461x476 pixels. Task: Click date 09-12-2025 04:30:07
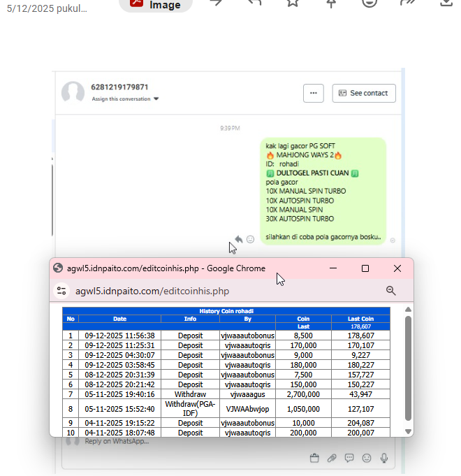[120, 355]
